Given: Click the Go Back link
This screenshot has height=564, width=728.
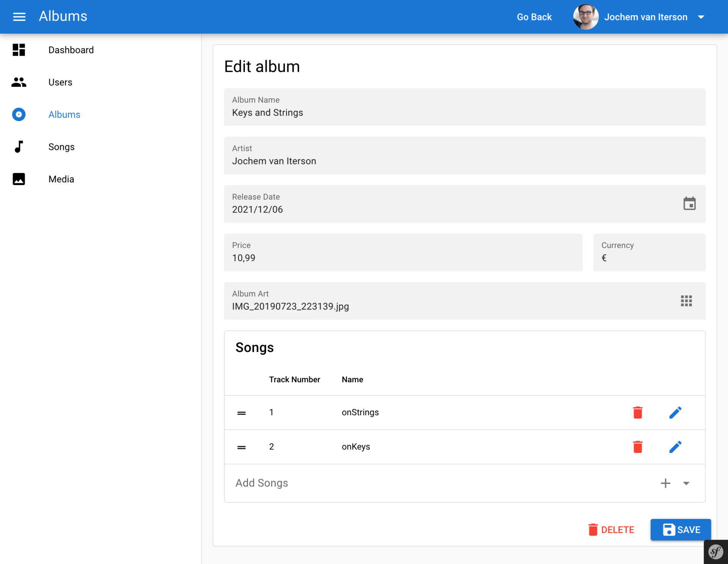Looking at the screenshot, I should [534, 17].
